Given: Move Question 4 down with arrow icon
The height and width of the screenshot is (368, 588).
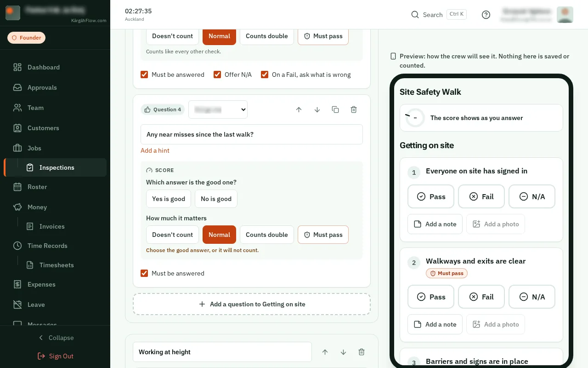Looking at the screenshot, I should [x=317, y=109].
